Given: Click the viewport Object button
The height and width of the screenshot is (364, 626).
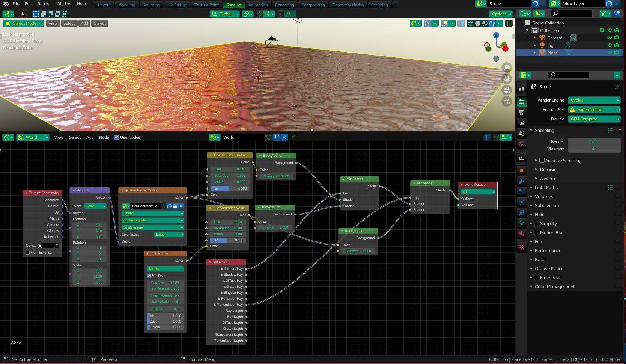Looking at the screenshot, I should [x=99, y=23].
